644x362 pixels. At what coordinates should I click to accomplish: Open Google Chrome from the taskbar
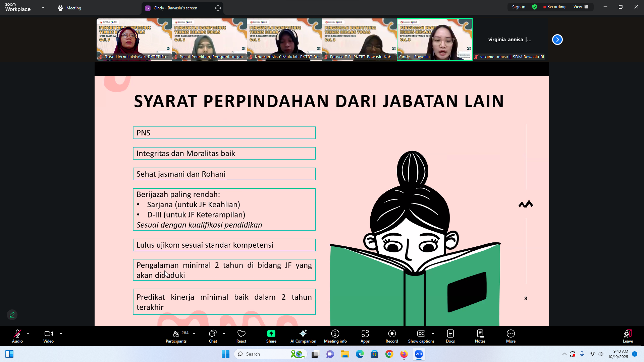(389, 354)
